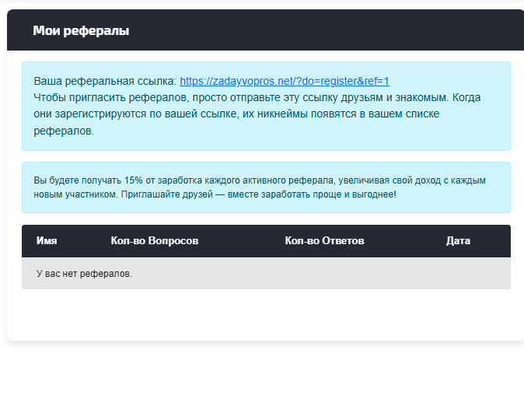Click the "Чтобы пригласить рефералов" sentence
524x420 pixels.
coord(155,98)
